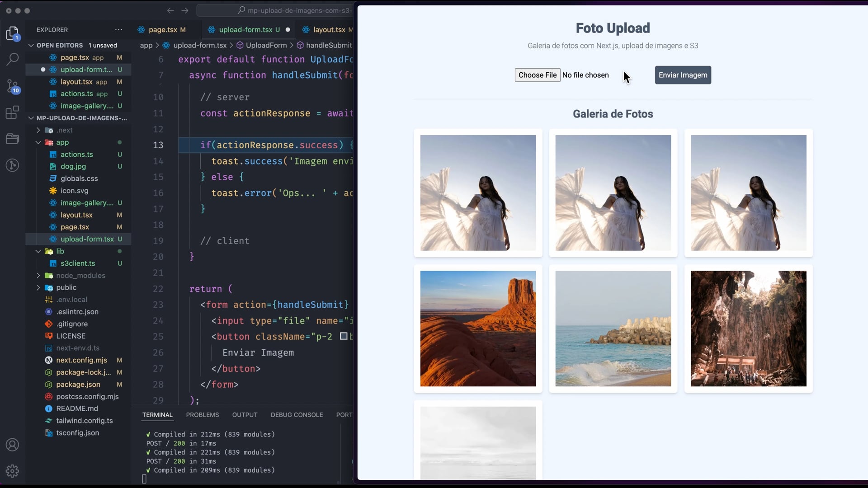Image resolution: width=868 pixels, height=488 pixels.
Task: Open the Explorer view icon
Action: click(x=12, y=33)
